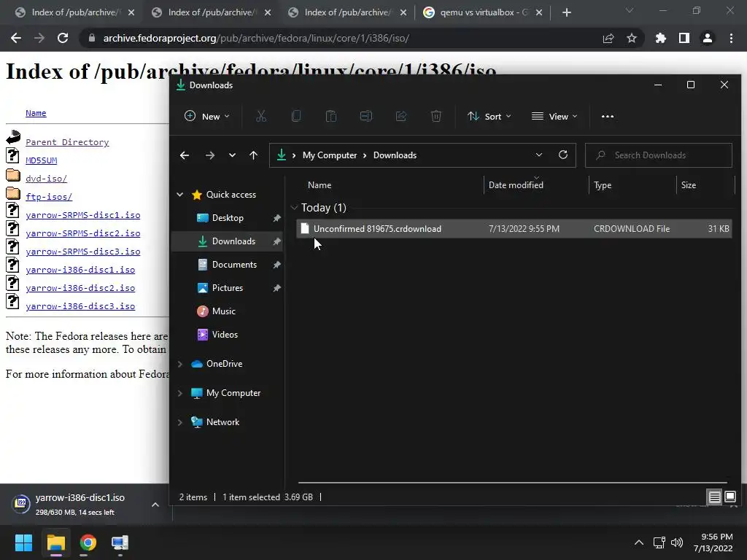Toggle Chrome side panel icon
The height and width of the screenshot is (560, 747).
point(684,38)
